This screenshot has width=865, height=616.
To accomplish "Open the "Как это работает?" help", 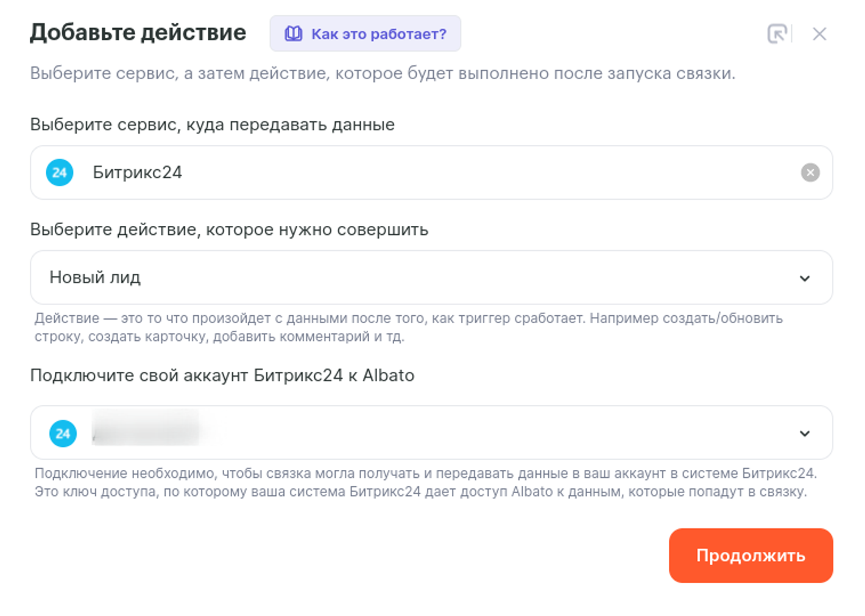I will click(378, 34).
